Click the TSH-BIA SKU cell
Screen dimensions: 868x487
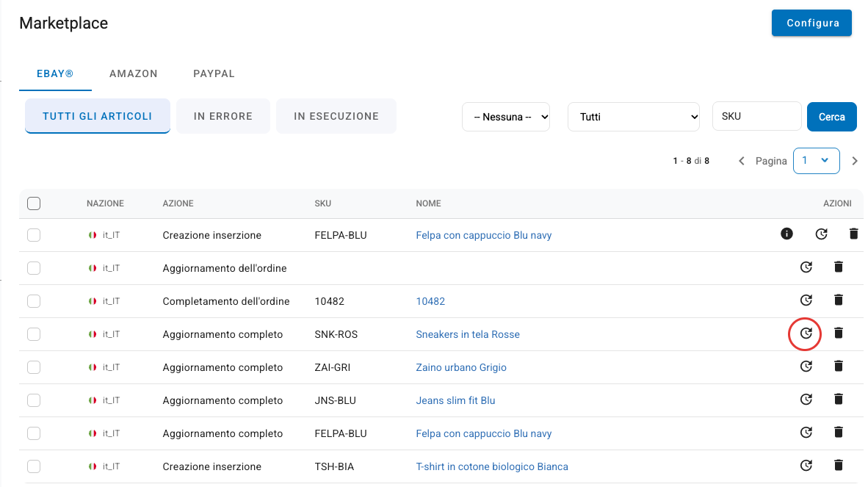pyautogui.click(x=334, y=466)
